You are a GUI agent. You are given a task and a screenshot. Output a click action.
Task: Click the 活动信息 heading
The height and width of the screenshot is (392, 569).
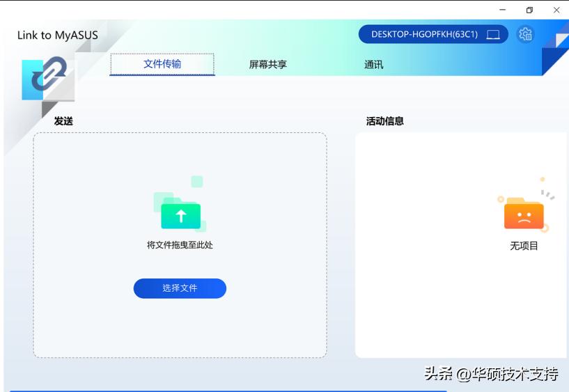pos(385,121)
